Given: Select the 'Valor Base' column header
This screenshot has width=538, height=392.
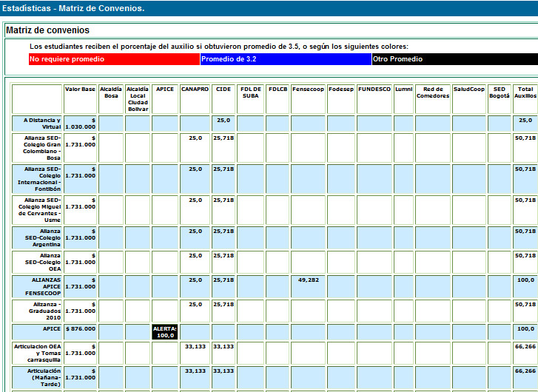Looking at the screenshot, I should click(x=80, y=99).
